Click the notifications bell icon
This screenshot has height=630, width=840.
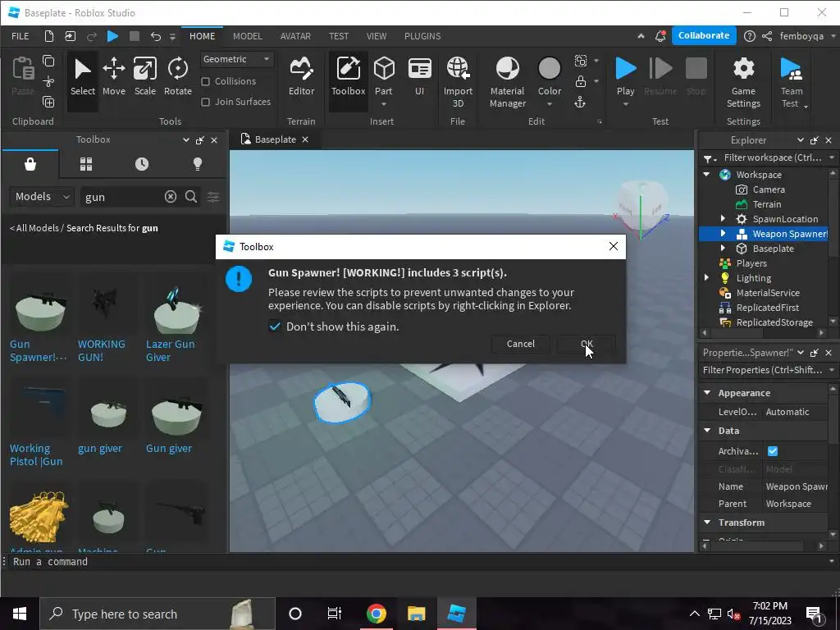(x=660, y=36)
